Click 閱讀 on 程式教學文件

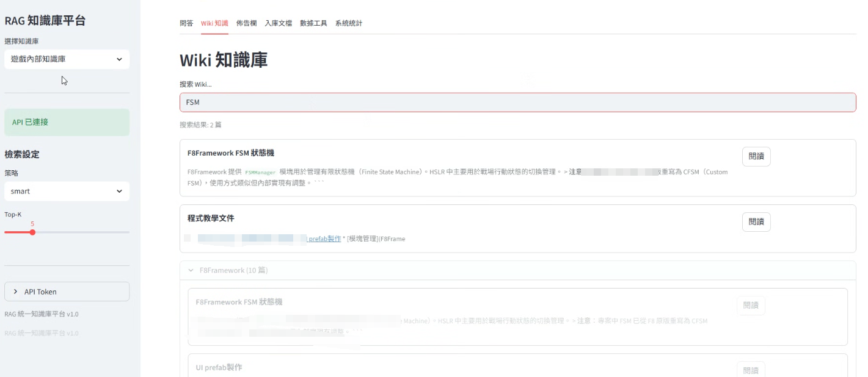coord(756,222)
